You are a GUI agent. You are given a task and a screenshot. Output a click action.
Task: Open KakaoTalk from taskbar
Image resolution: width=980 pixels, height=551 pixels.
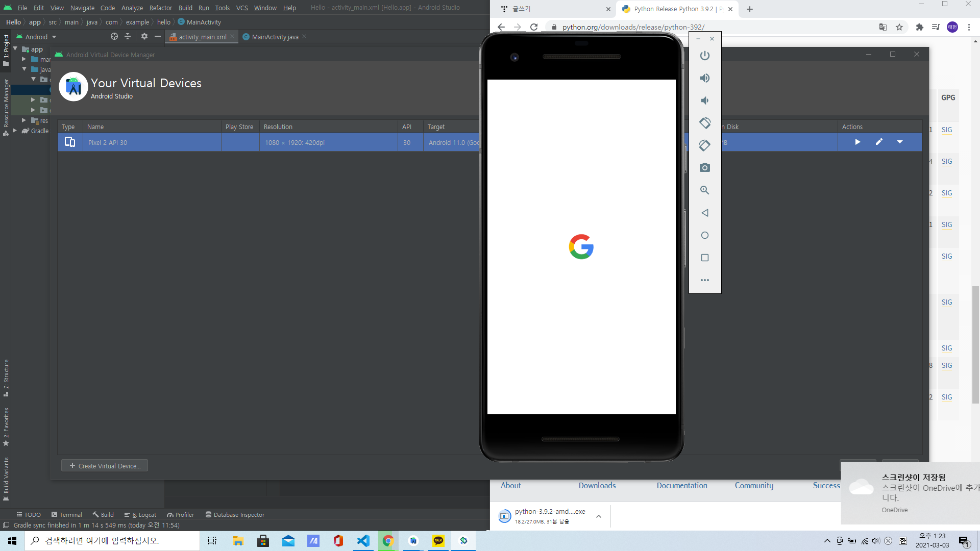[438, 541]
